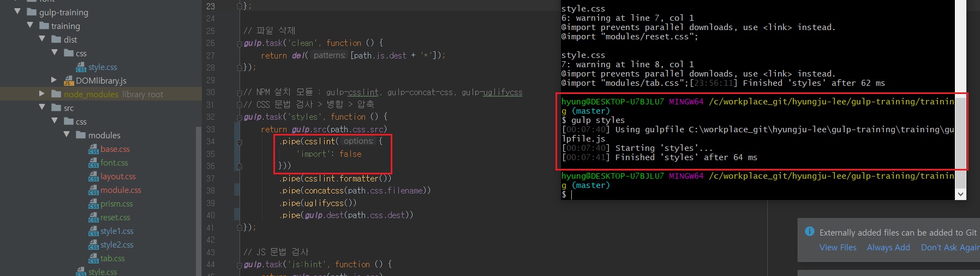
Task: Choose Don't Ask Again in notification
Action: 949,248
